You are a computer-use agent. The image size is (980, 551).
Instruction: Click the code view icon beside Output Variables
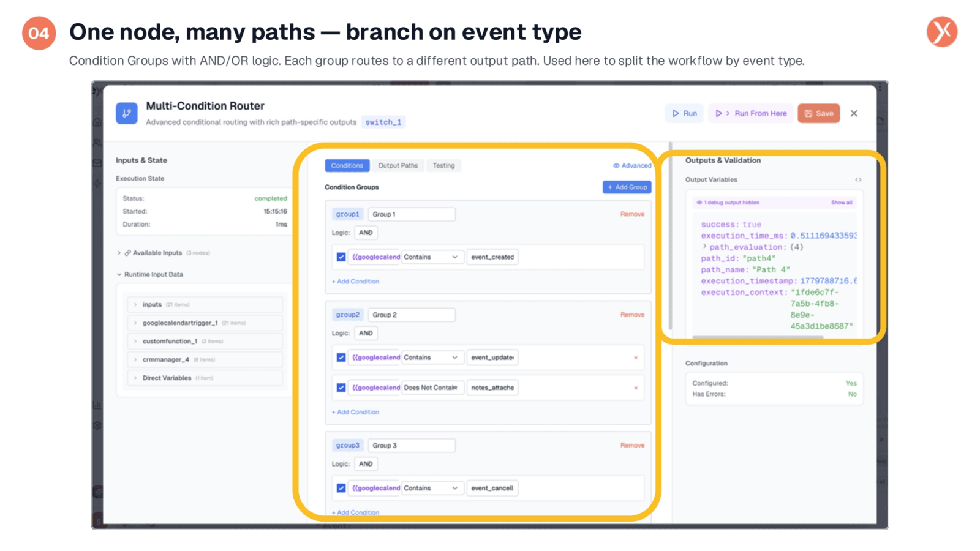click(858, 179)
